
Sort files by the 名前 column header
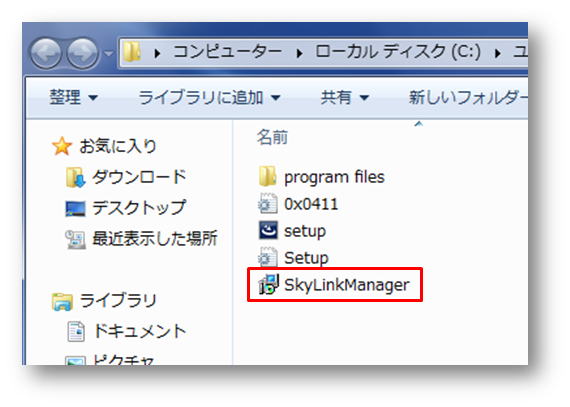click(272, 138)
